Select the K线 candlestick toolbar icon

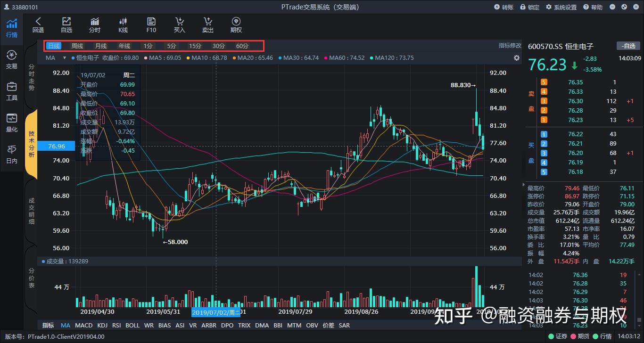[x=123, y=21]
